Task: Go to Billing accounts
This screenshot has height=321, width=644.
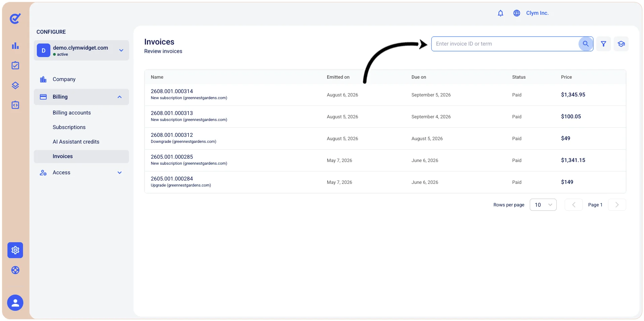Action: (x=72, y=113)
